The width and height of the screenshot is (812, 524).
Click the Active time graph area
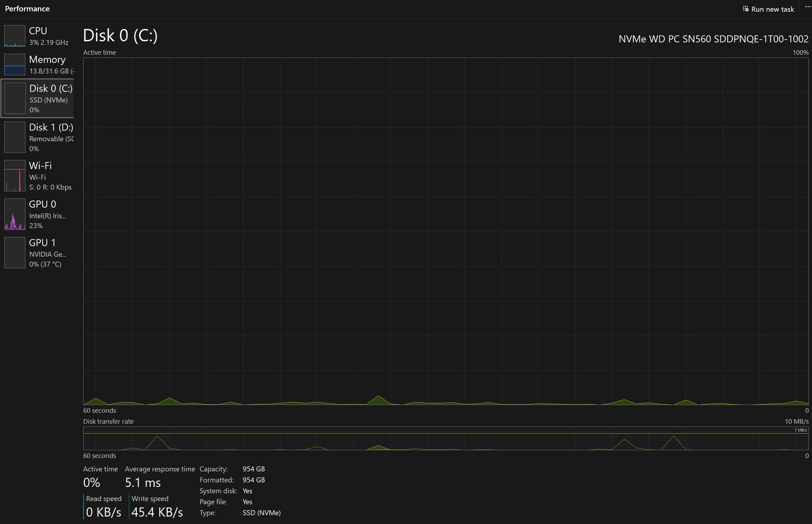pos(446,231)
